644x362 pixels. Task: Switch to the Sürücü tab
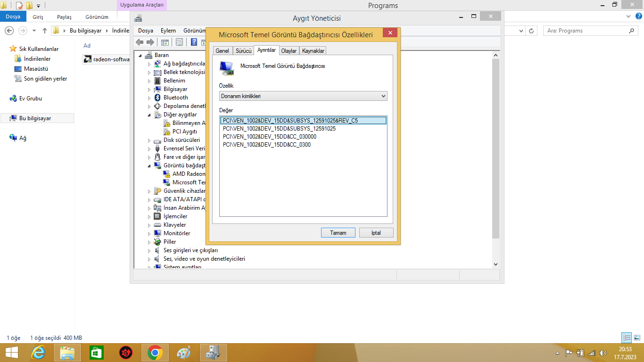(244, 51)
